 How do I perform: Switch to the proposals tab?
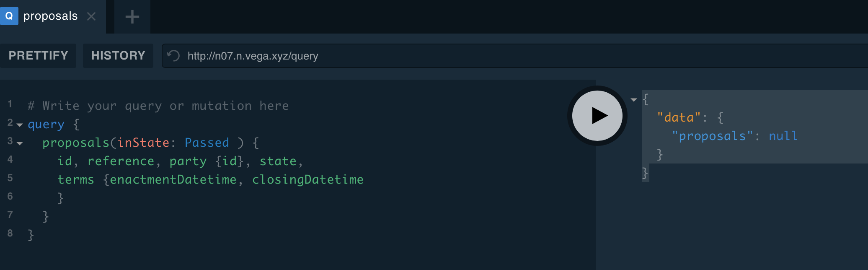point(50,16)
